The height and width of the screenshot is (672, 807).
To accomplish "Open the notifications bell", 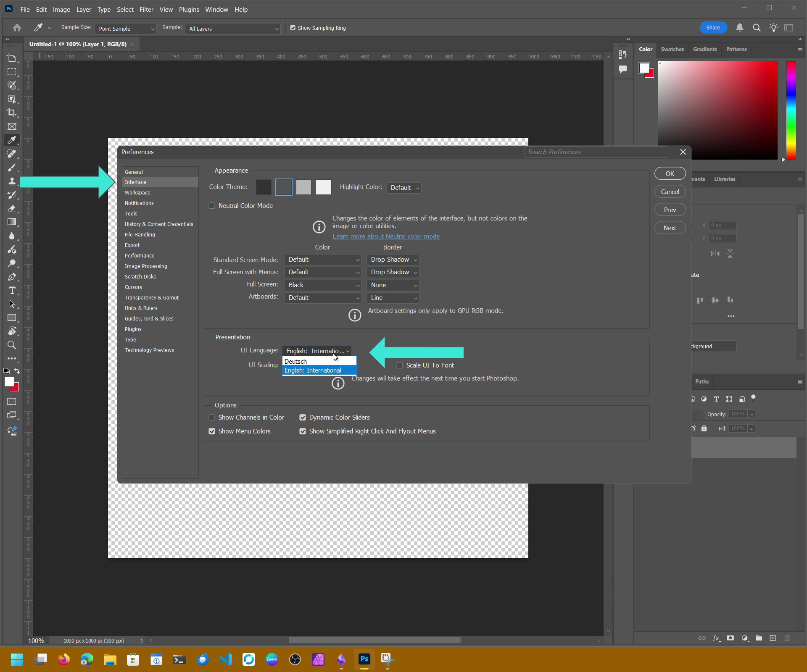I will point(740,28).
